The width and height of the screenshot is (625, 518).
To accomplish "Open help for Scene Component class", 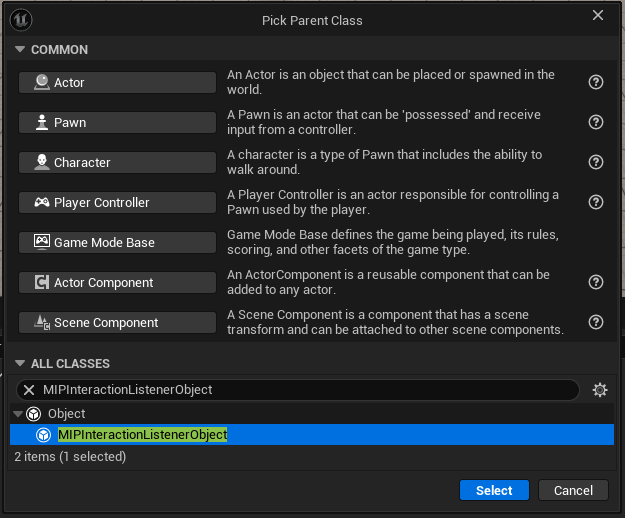I will coord(596,322).
